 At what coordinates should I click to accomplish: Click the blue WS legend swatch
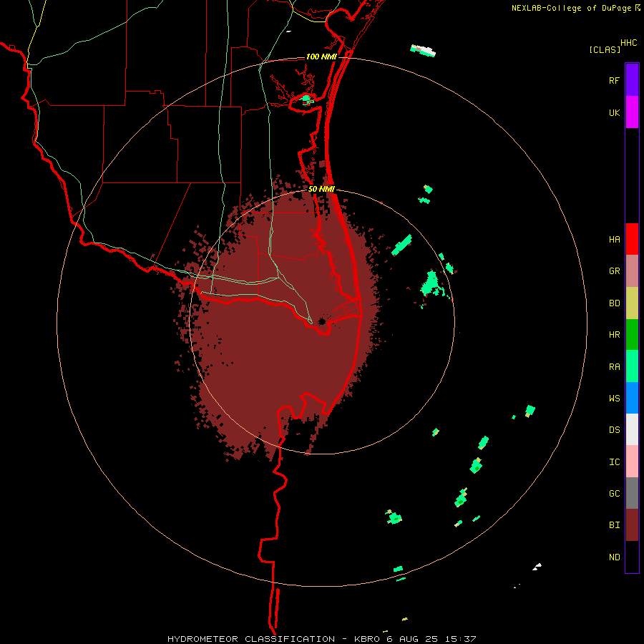pos(632,398)
